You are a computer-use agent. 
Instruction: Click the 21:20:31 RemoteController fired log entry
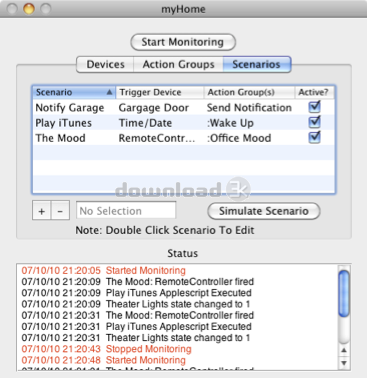[x=138, y=315]
